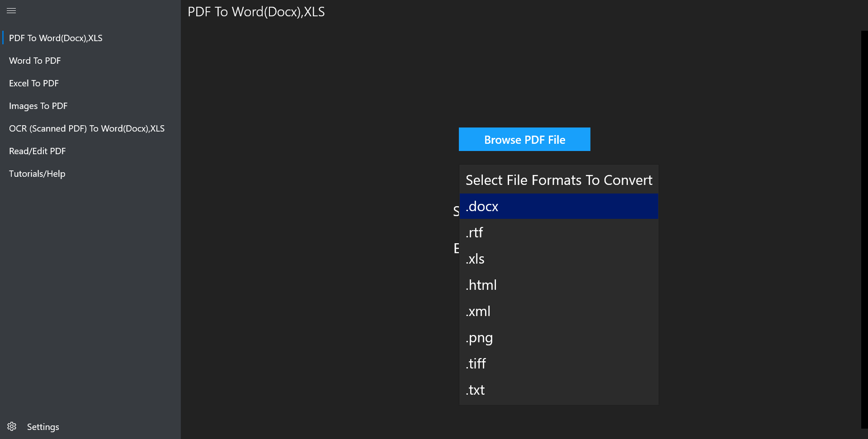The height and width of the screenshot is (439, 868).
Task: Open the Settings page
Action: [43, 426]
